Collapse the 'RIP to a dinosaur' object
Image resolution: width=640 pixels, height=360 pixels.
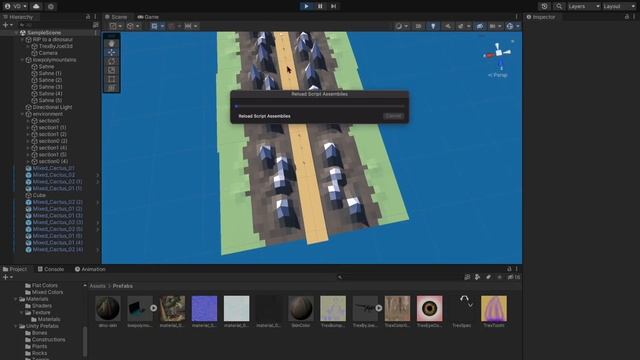click(22, 40)
